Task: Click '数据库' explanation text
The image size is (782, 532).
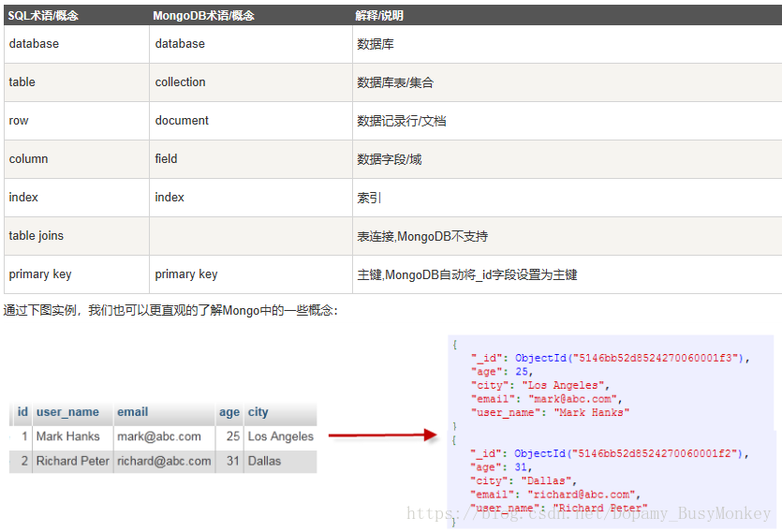Action: pyautogui.click(x=376, y=44)
